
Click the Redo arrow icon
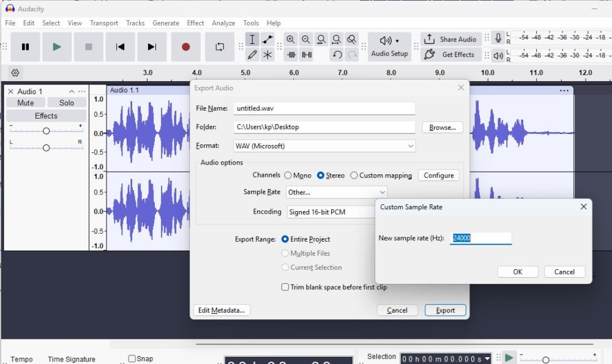[x=352, y=54]
